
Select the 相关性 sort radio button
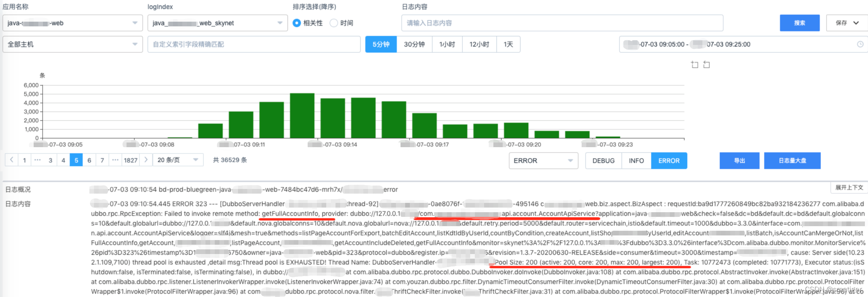pyautogui.click(x=296, y=23)
